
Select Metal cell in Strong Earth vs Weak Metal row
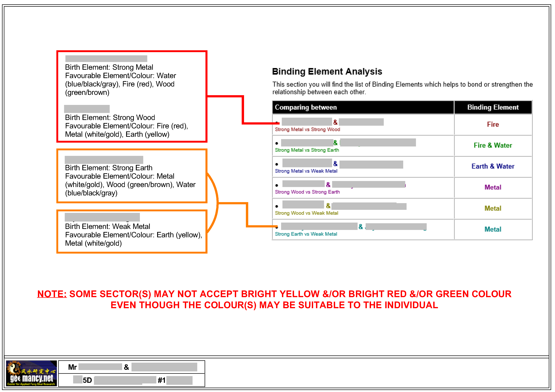(x=493, y=229)
